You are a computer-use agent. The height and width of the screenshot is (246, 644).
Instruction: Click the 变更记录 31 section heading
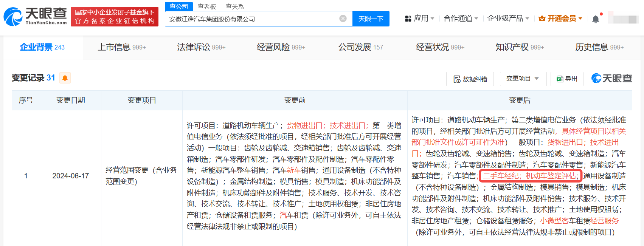[x=33, y=78]
